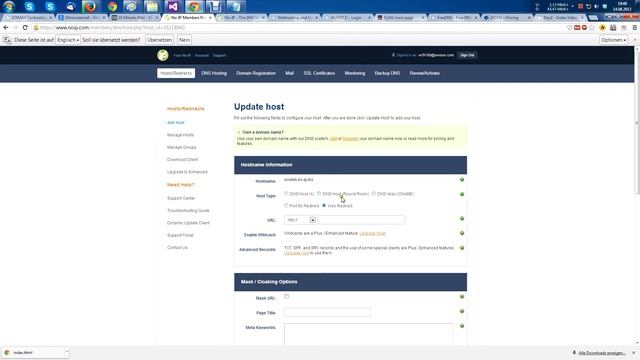Open Domain Registration navigation tab
This screenshot has height=360, width=640.
256,73
